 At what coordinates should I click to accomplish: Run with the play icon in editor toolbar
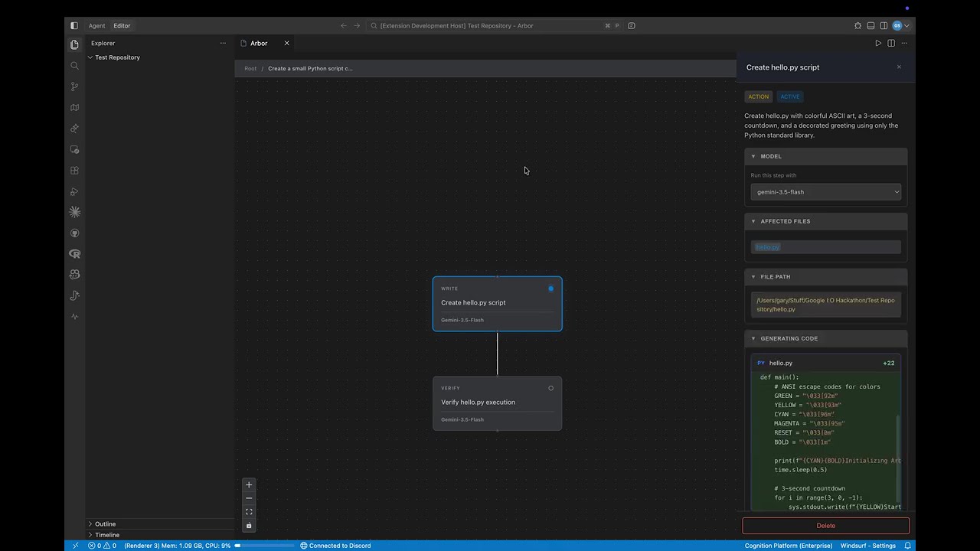coord(878,43)
